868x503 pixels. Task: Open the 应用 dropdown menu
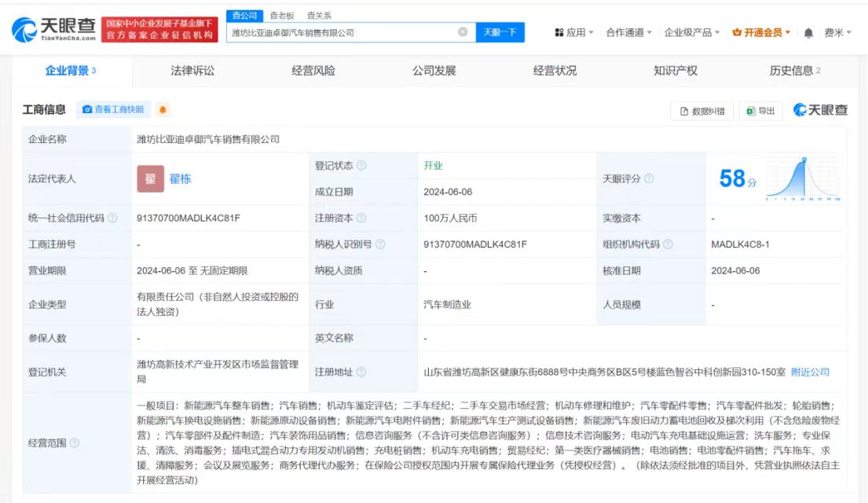click(x=574, y=33)
